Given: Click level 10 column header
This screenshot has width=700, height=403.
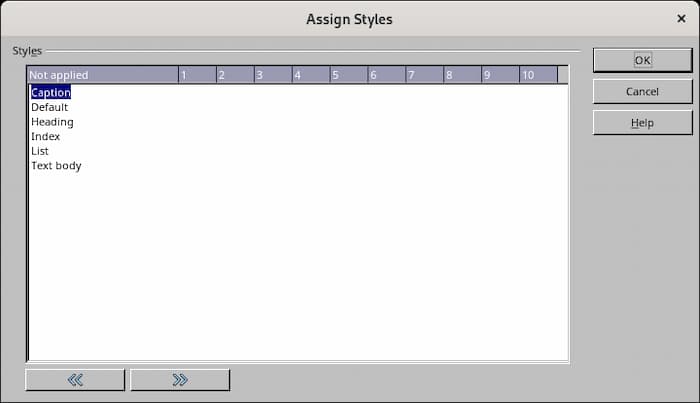Looking at the screenshot, I should click(539, 75).
